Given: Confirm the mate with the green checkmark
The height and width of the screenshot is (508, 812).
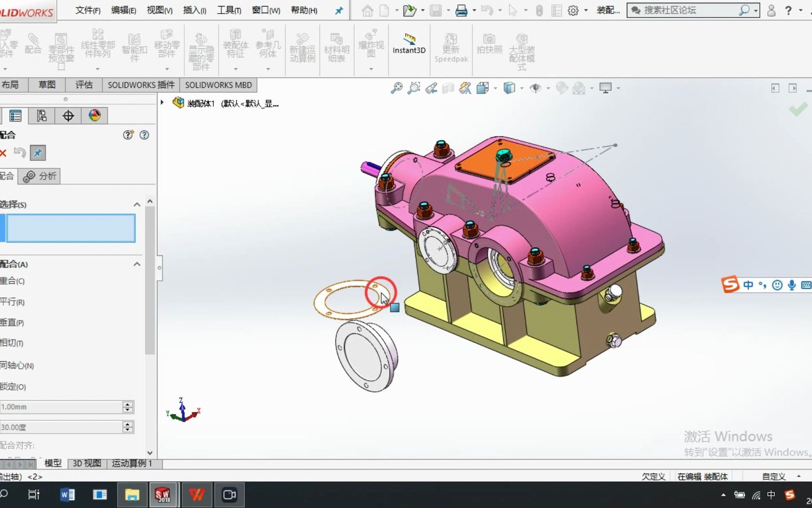Looking at the screenshot, I should point(797,109).
